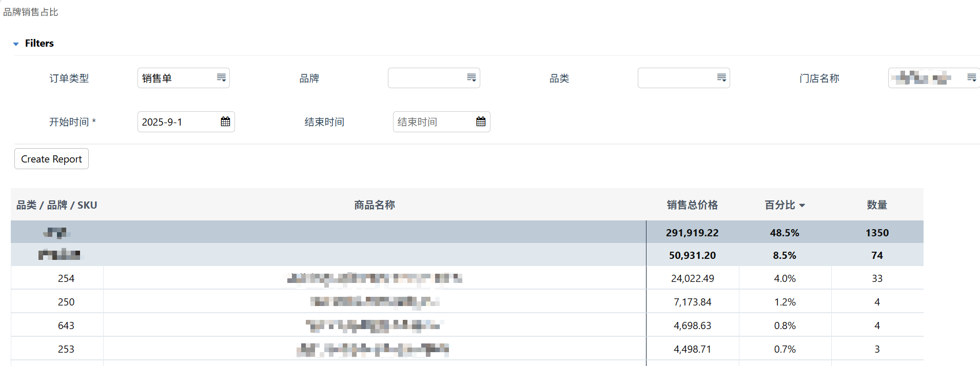Click the 门店名称 combo box

coord(934,78)
